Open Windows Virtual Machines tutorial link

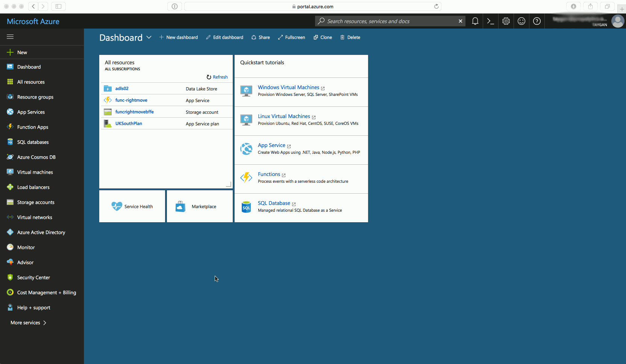[x=288, y=87]
